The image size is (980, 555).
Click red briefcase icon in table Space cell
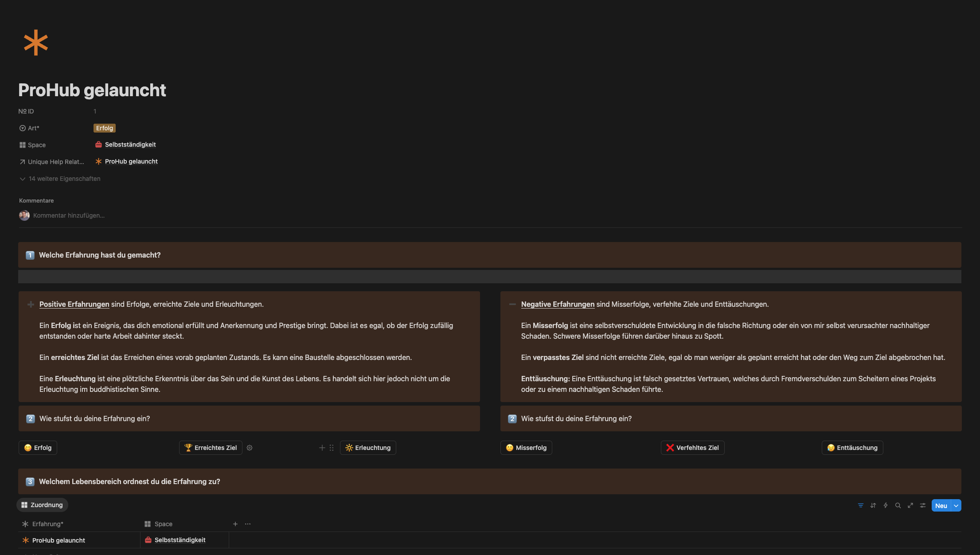point(148,540)
